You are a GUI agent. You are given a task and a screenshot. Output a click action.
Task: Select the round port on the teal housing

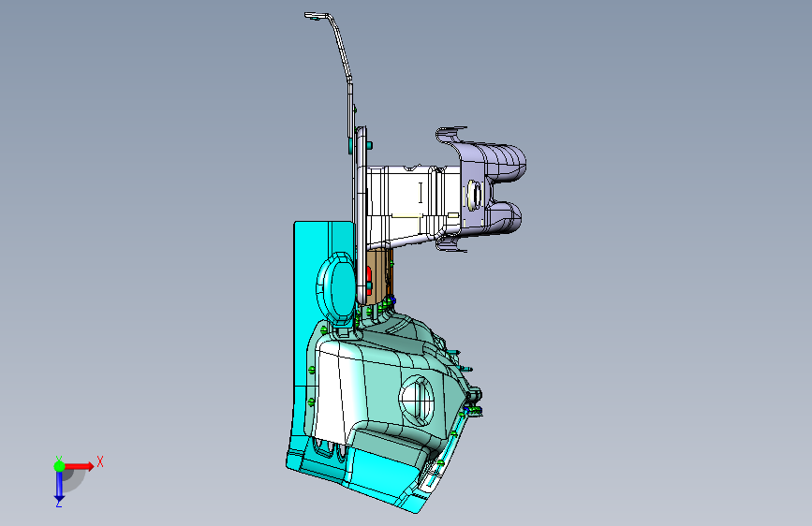[x=417, y=401]
